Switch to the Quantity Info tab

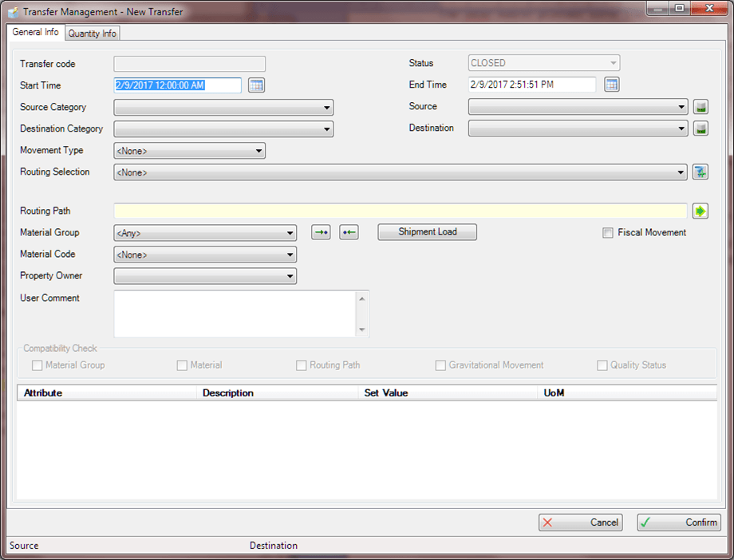click(91, 33)
